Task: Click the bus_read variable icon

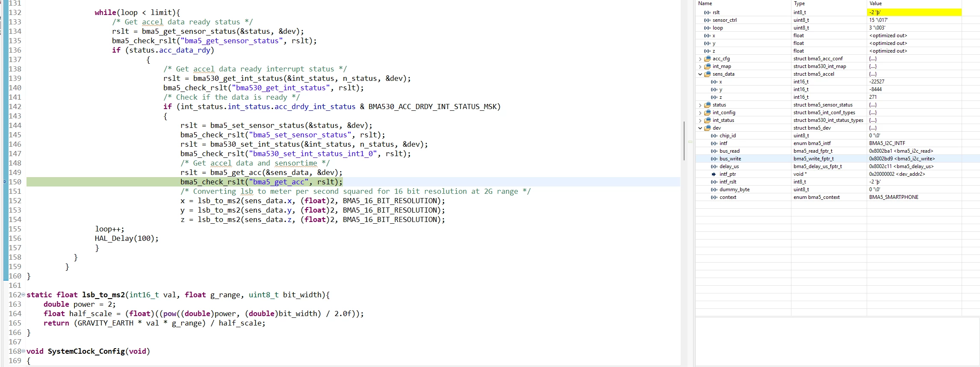Action: [714, 151]
